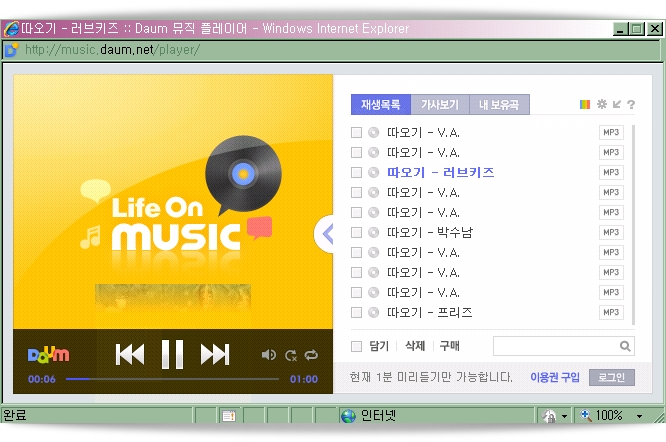Select the song title 따오기 - 박수남
Image resolution: width=666 pixels, height=442 pixels.
coord(430,233)
